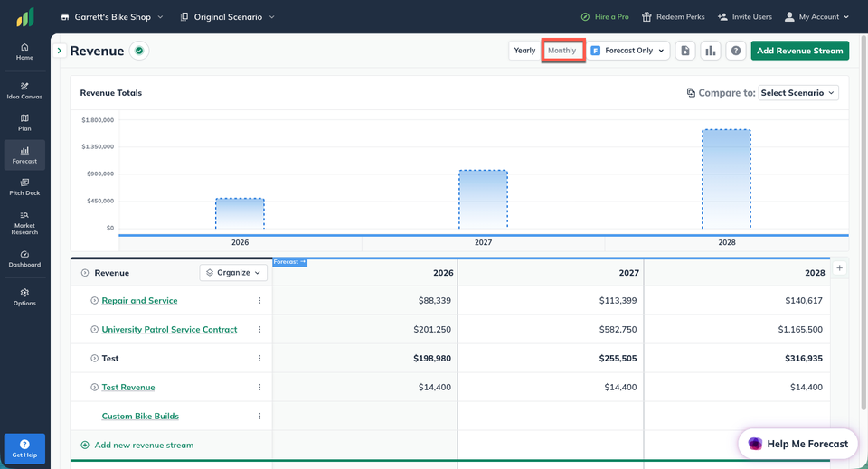Open Help Me Forecast assistant
Screen dimensions: 868x469
797,444
